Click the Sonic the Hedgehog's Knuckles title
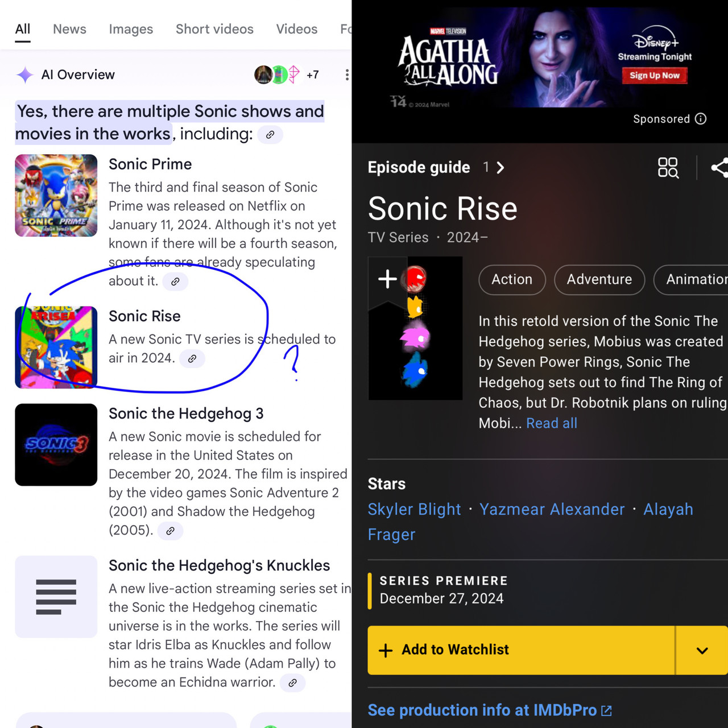728x728 pixels. (x=219, y=566)
